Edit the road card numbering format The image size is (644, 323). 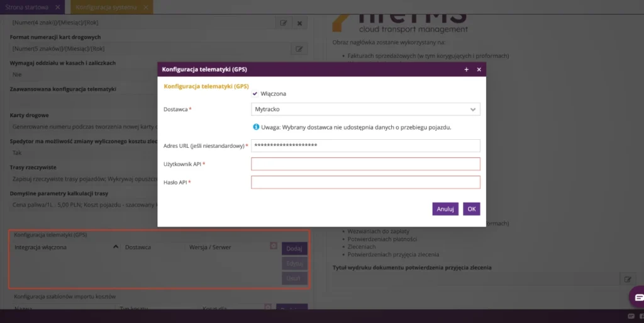tap(299, 48)
